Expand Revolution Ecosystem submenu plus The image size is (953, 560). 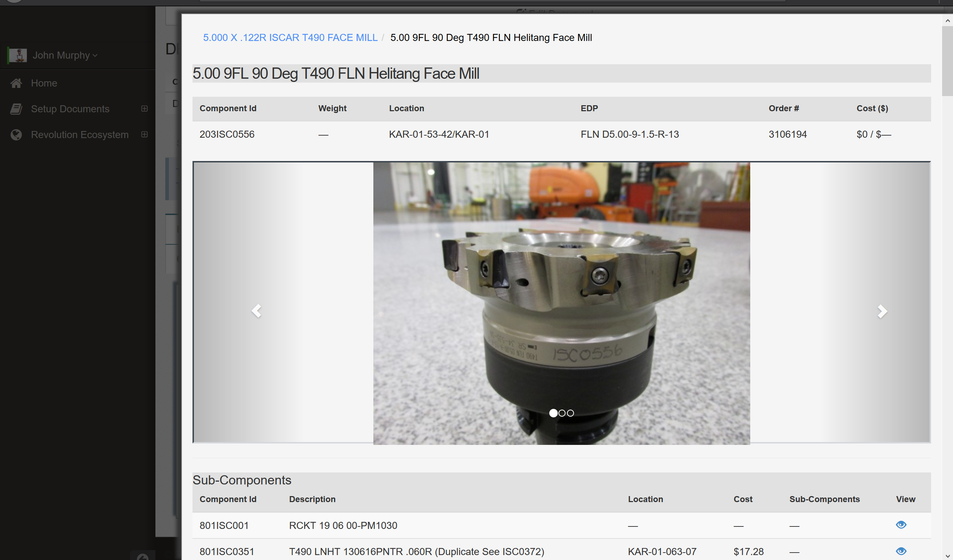coord(144,135)
